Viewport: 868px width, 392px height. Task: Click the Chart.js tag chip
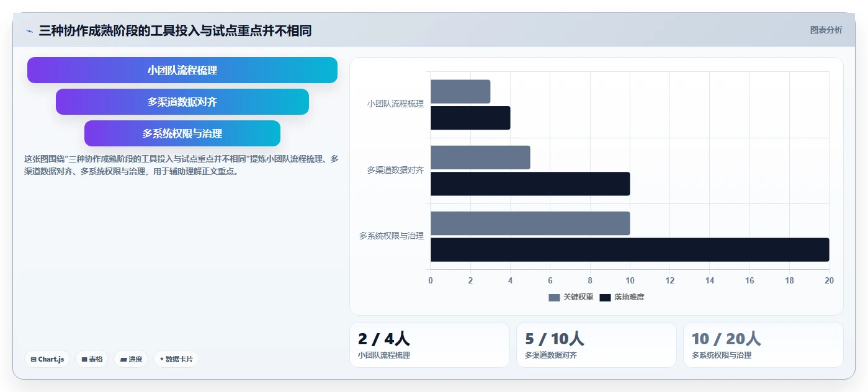[x=47, y=359]
